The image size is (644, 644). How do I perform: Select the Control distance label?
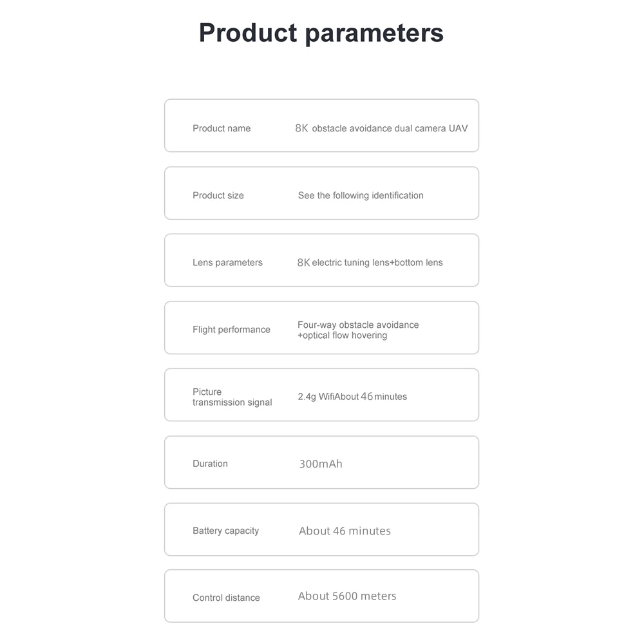[226, 598]
